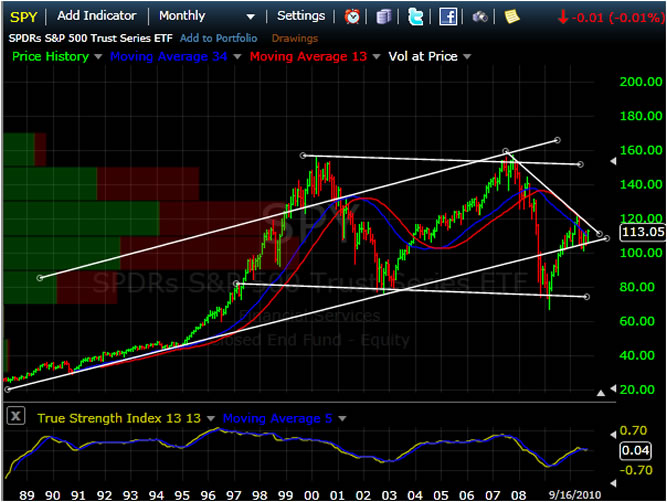Share chart via Twitter icon

coord(415,16)
